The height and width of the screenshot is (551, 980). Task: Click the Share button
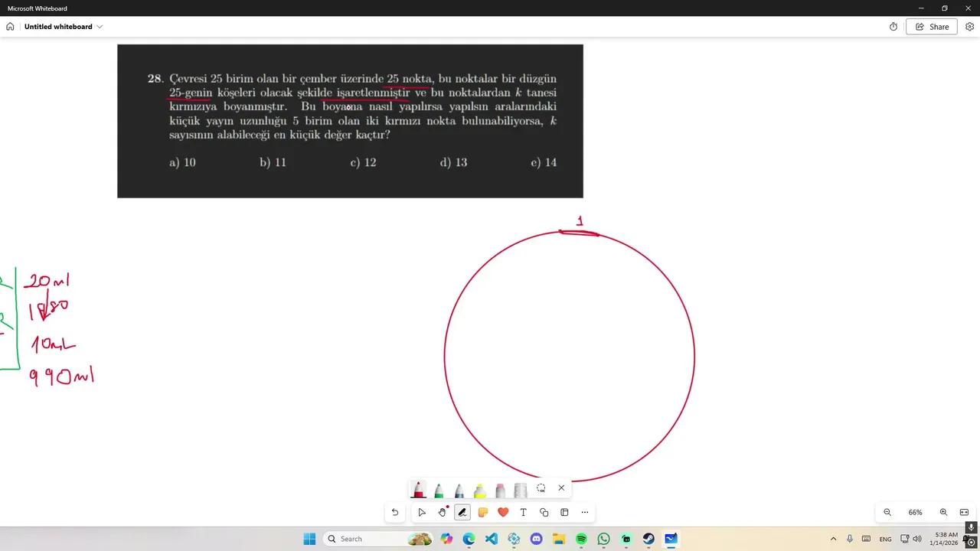tap(932, 27)
